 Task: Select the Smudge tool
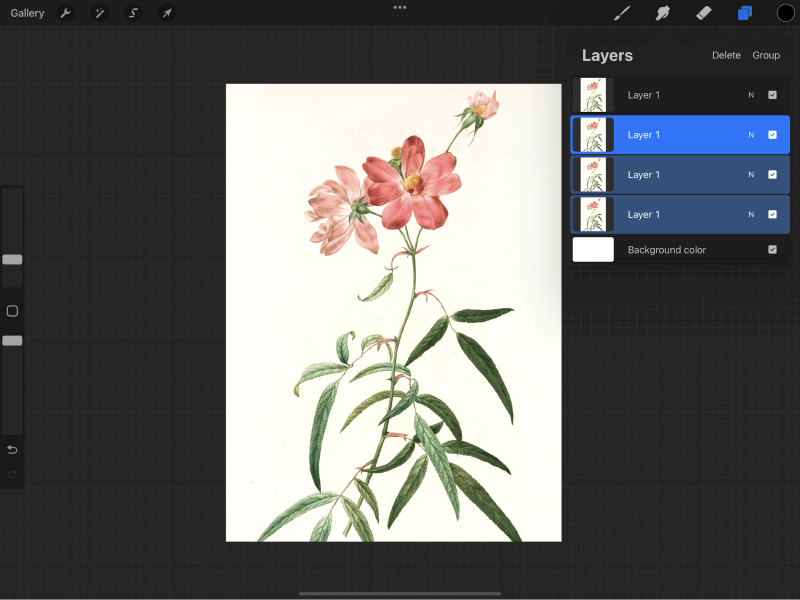(663, 13)
